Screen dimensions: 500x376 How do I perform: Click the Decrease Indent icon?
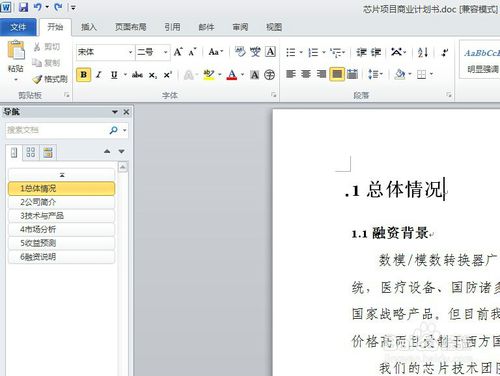(361, 52)
